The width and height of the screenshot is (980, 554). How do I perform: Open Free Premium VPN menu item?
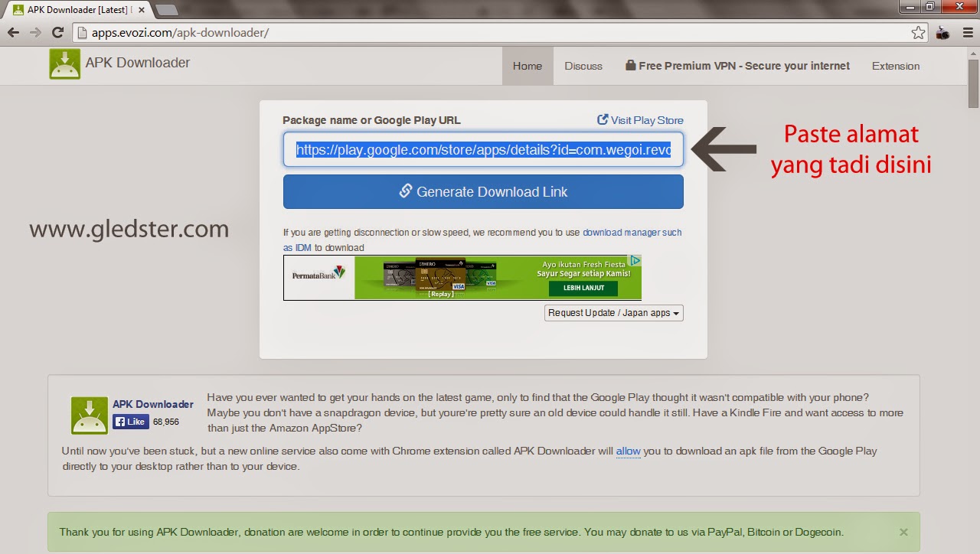pyautogui.click(x=737, y=66)
